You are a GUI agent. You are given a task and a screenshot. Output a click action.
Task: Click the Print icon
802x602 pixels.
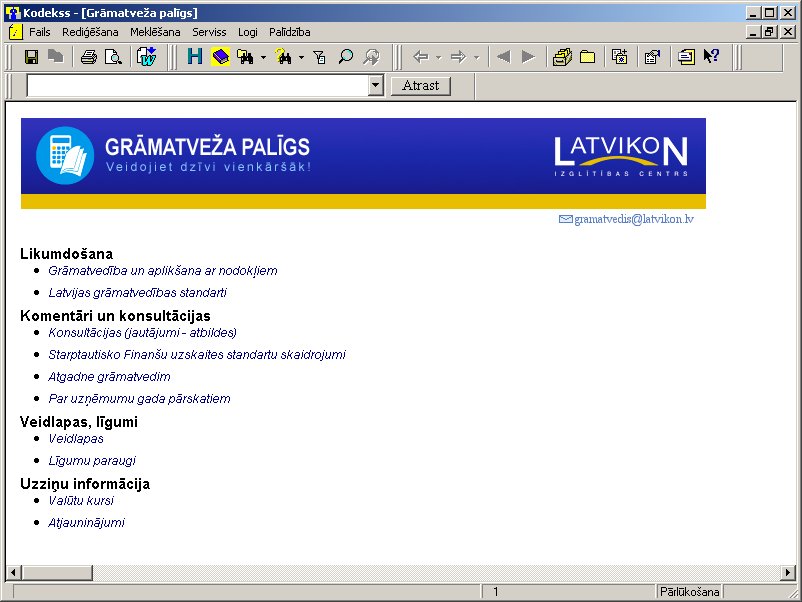click(88, 57)
